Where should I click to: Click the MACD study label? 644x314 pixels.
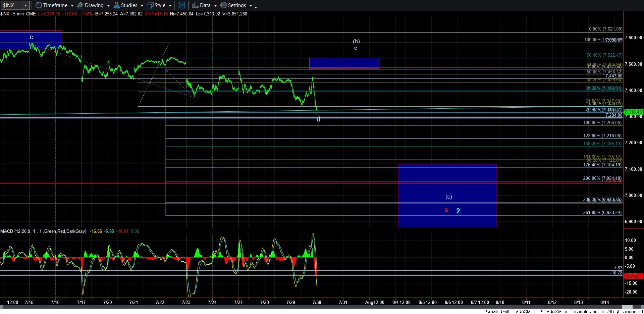point(43,231)
